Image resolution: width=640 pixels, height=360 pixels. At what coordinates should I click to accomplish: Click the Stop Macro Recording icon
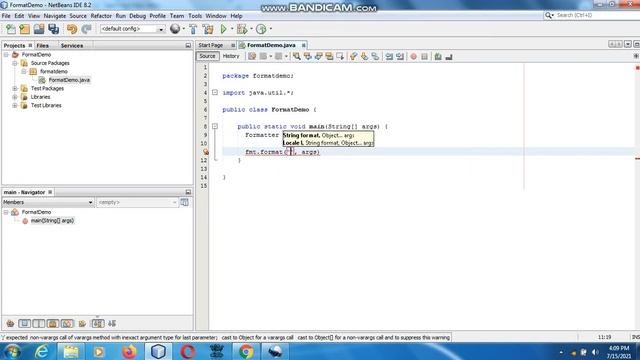(424, 56)
